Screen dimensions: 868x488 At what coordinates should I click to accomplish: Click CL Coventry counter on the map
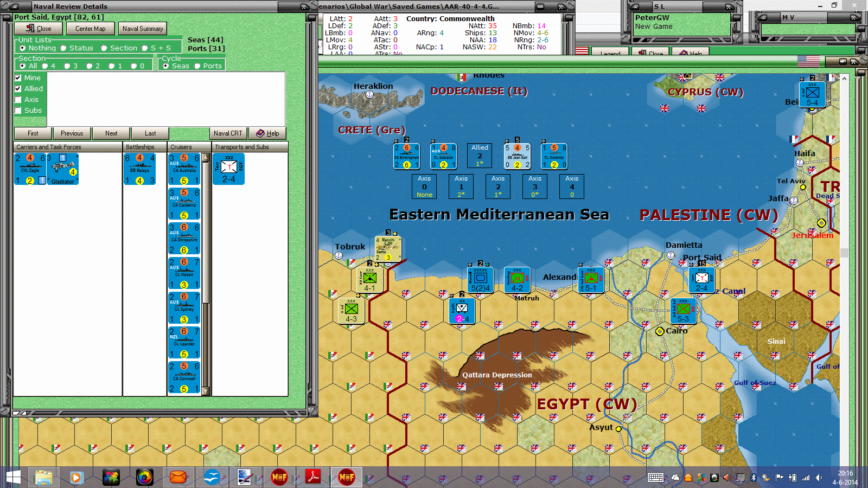[x=554, y=156]
